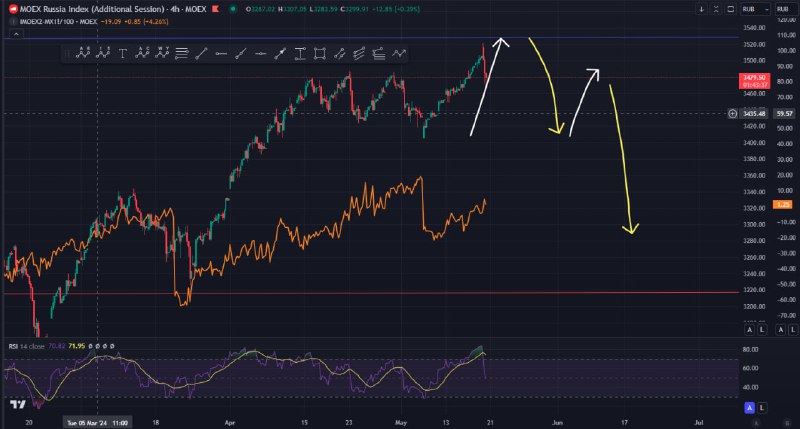
Task: Select the Fib retracement lines tool
Action: point(181,53)
